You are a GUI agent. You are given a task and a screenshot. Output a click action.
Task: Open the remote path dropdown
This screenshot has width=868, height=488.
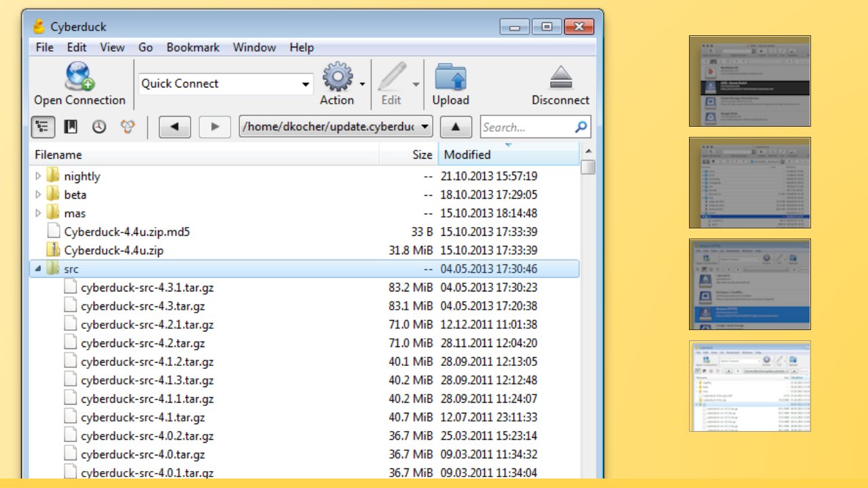point(425,127)
